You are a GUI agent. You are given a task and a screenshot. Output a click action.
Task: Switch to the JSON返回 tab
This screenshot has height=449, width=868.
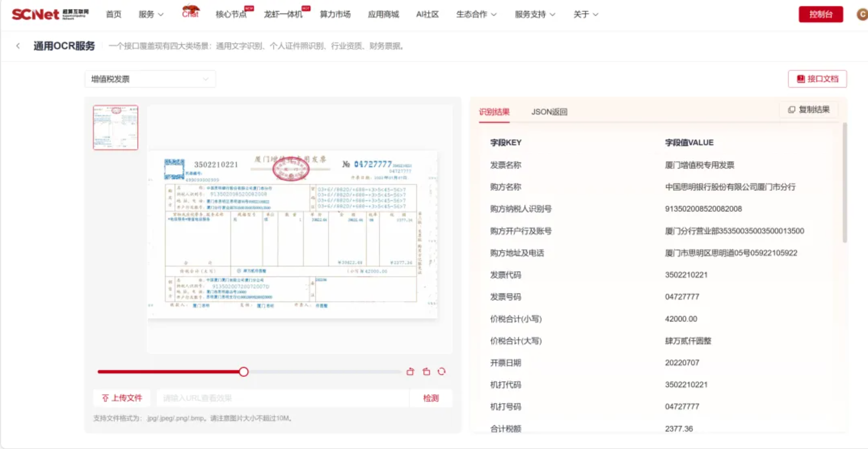click(549, 112)
